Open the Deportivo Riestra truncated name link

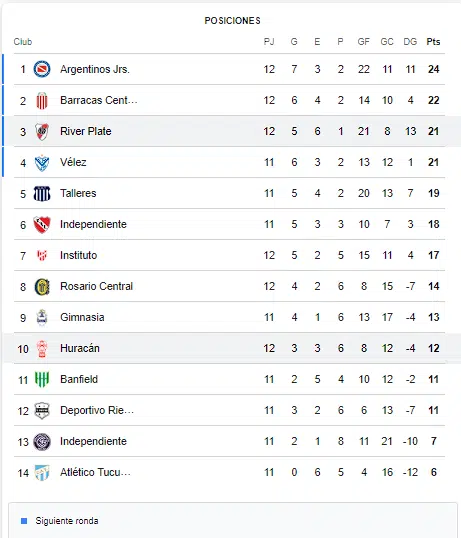(x=97, y=410)
